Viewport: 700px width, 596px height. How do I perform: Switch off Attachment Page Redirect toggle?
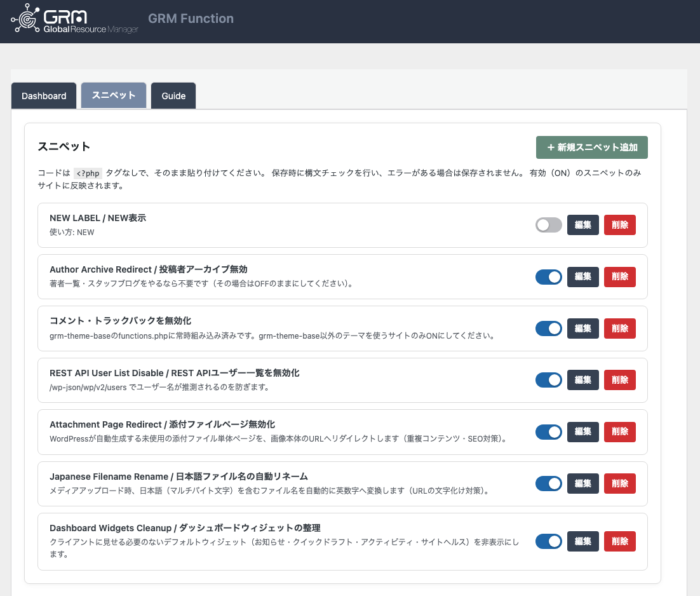[x=549, y=431]
